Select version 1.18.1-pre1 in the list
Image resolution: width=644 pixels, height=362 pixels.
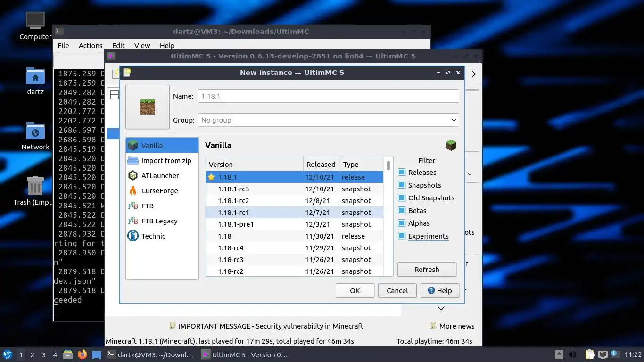pos(295,224)
